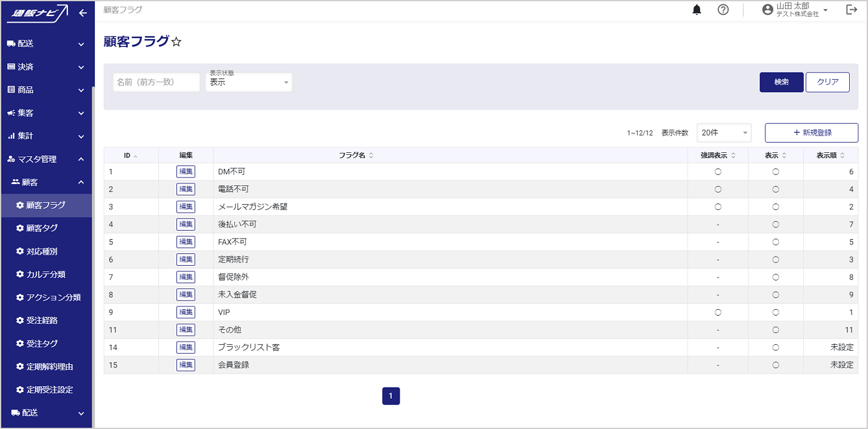868x429 pixels.
Task: Collapse sidebar with the back arrow icon
Action: tap(82, 12)
